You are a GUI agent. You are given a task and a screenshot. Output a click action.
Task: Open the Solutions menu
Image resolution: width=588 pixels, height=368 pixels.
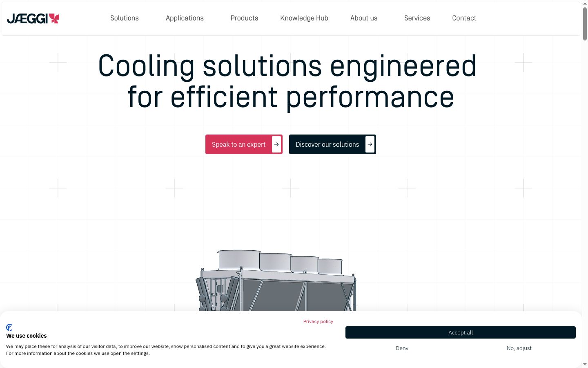coord(125,18)
